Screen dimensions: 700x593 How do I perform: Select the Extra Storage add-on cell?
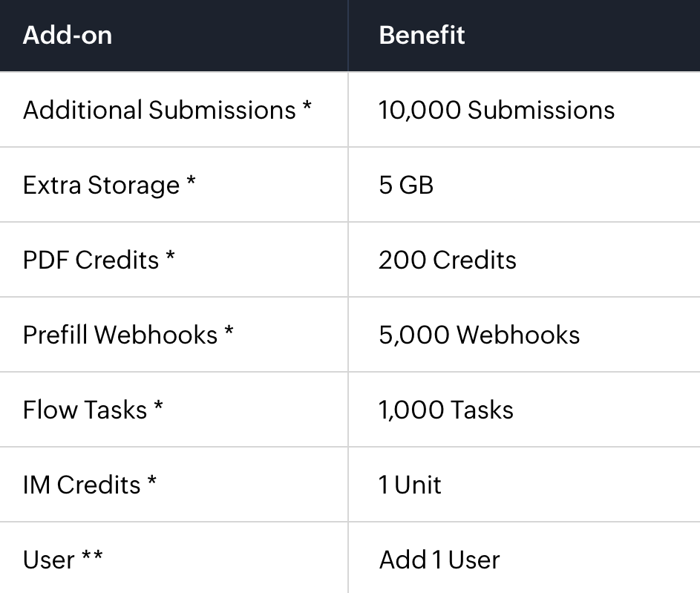(174, 185)
